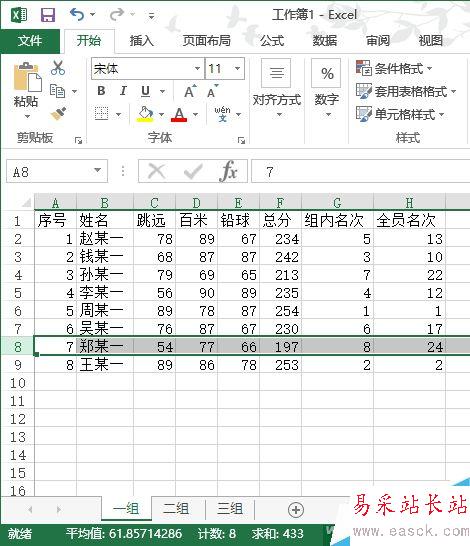This screenshot has height=546, width=470.
Task: Open the File tab
Action: (30, 41)
